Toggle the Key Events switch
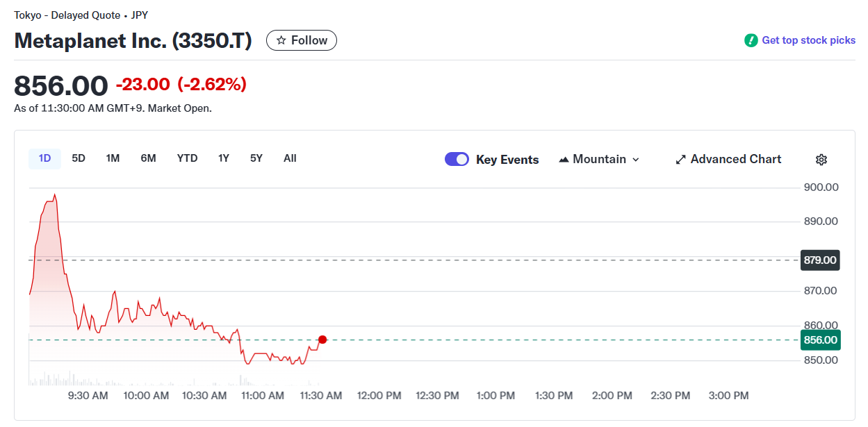Image resolution: width=868 pixels, height=427 pixels. (x=457, y=160)
